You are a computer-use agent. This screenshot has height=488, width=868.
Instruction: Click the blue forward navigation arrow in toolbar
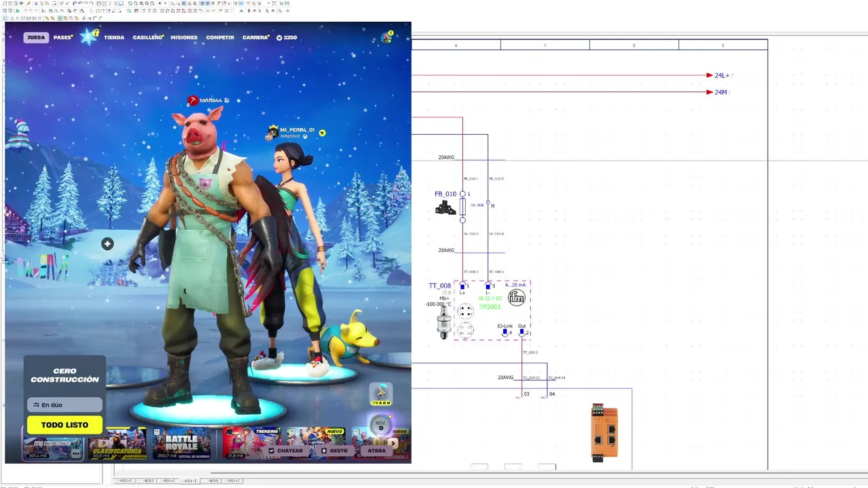(x=165, y=3)
